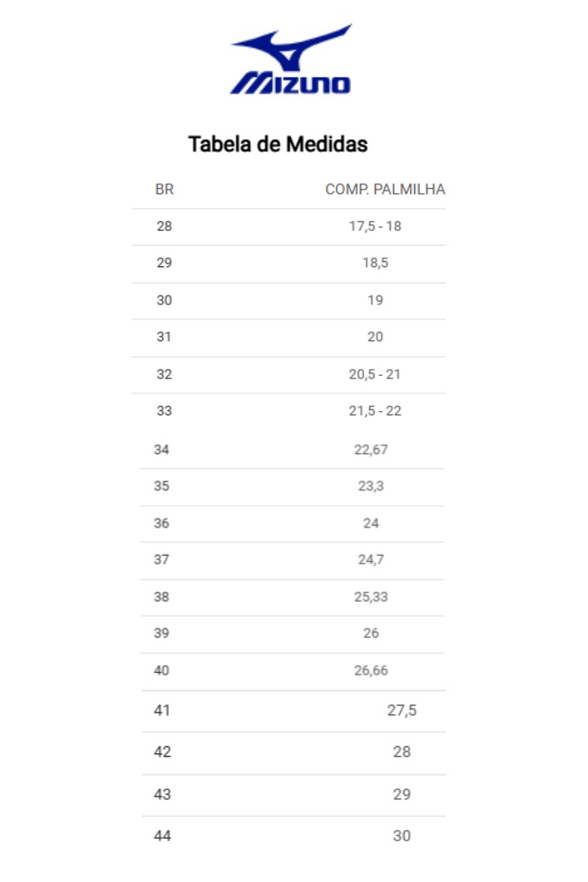588x882 pixels.
Task: Select the size 35 row label
Action: point(161,485)
